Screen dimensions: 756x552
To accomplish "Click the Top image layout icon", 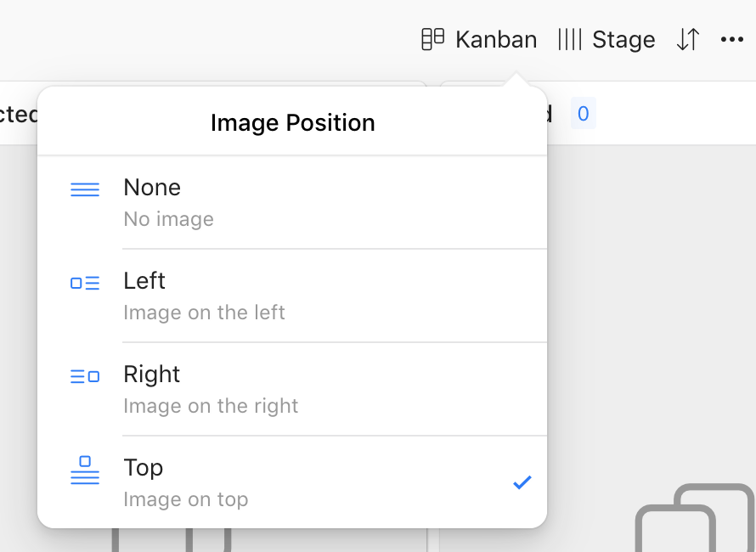I will point(85,470).
